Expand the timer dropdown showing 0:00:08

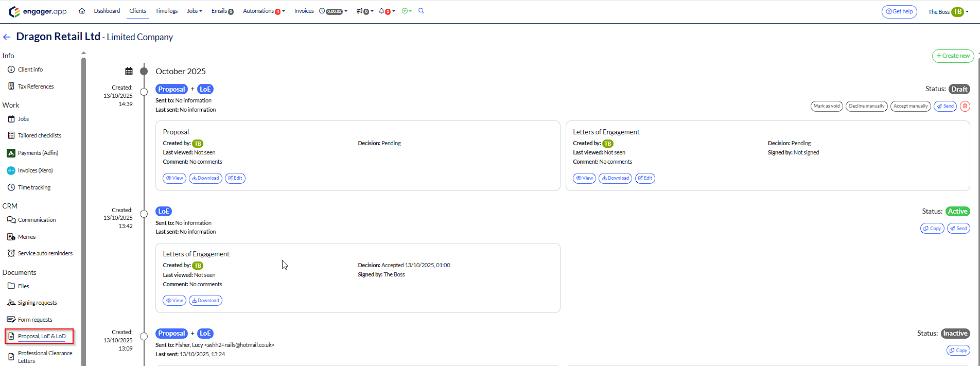pos(333,11)
